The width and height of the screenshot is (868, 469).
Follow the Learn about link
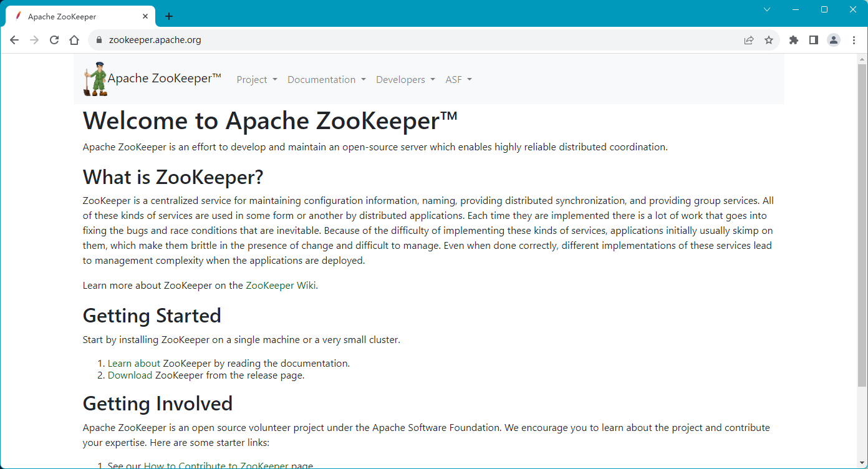[x=134, y=363]
